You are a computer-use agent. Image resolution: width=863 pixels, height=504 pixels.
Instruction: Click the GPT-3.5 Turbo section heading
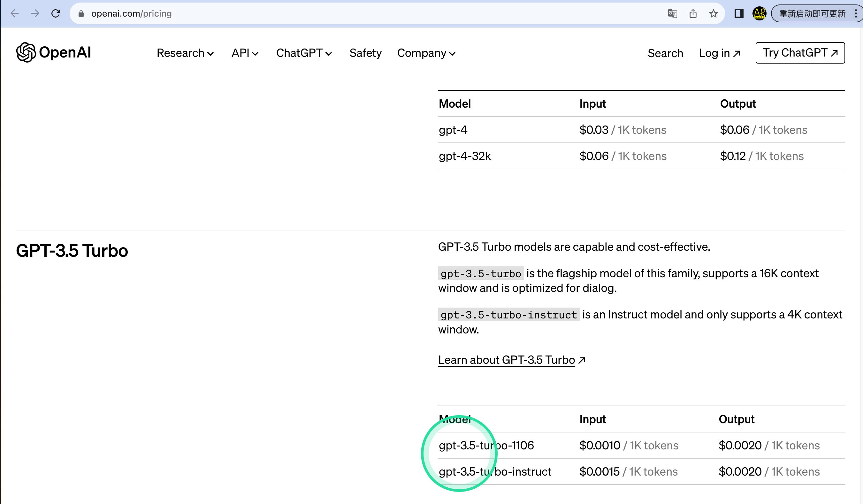[72, 251]
